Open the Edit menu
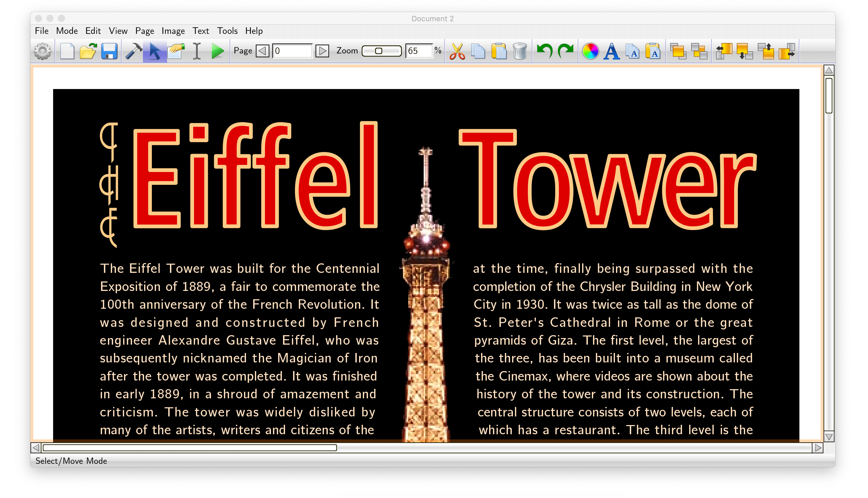The image size is (868, 498). (93, 31)
